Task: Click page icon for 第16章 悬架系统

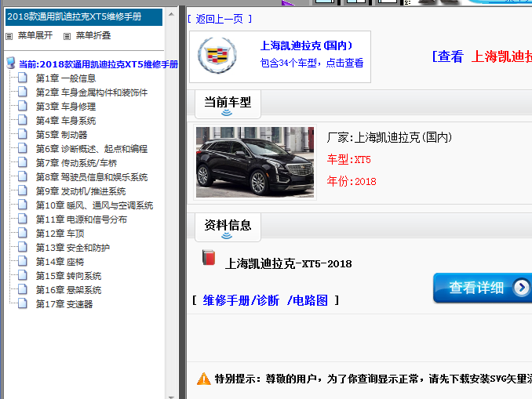Action: 23,290
